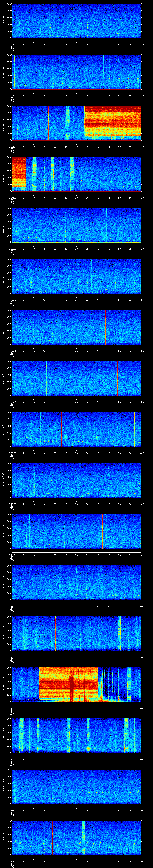Viewport: 153px width, 868px height.
Task: Click the 12:05:00 start time label
Action: (12, 249)
